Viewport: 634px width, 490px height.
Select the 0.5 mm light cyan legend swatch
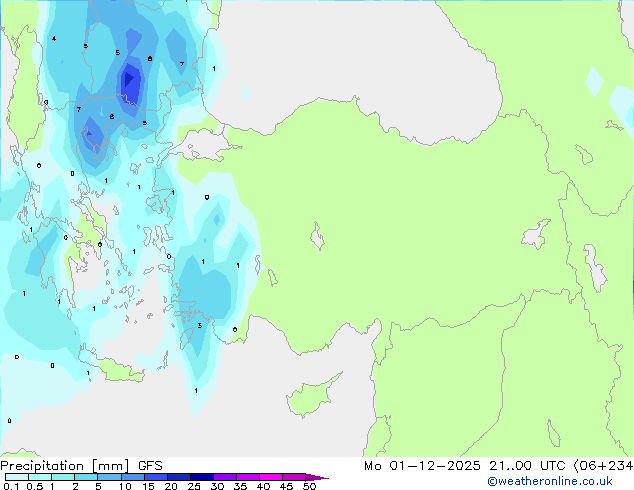pos(40,477)
